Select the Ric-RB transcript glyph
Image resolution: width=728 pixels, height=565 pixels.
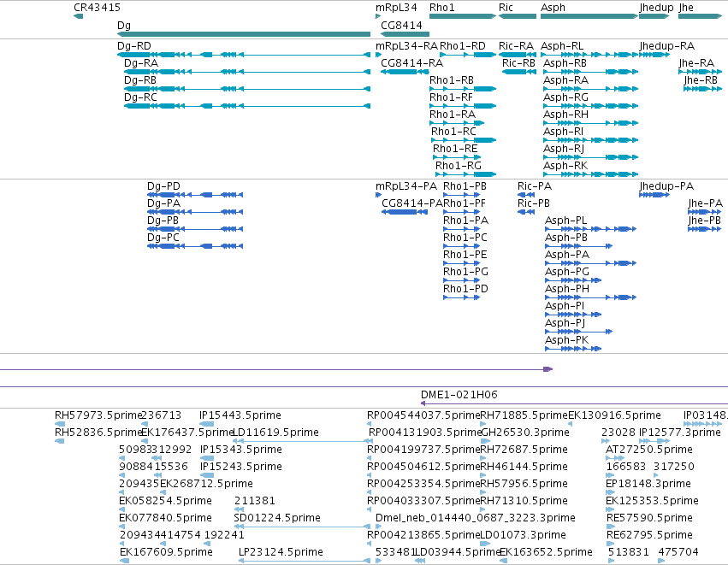coord(519,72)
